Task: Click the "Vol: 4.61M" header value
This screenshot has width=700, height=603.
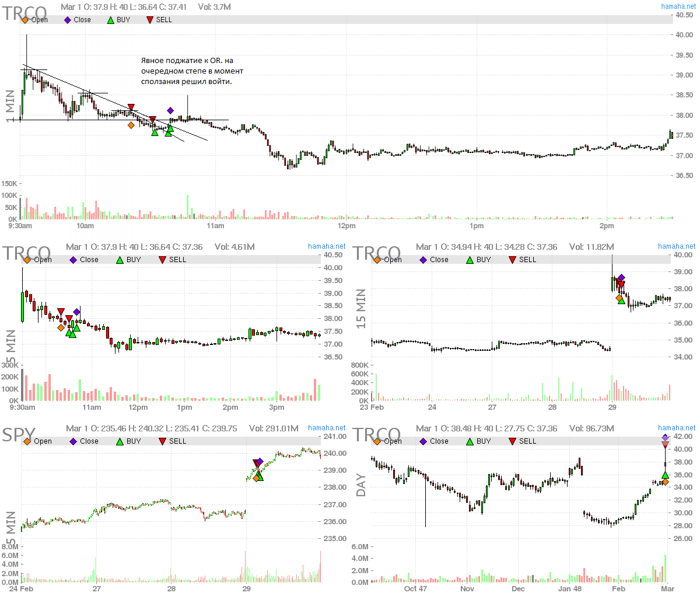Action: [235, 247]
